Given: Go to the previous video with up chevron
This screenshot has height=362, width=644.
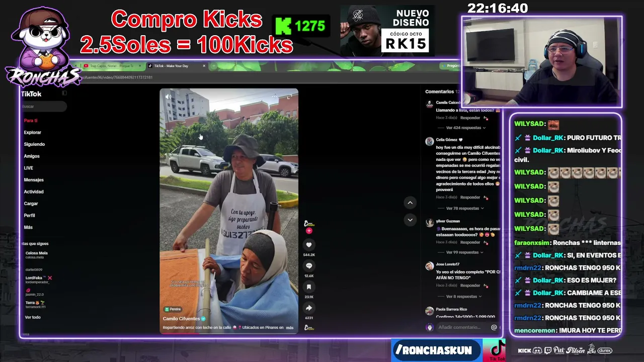Looking at the screenshot, I should coord(410,203).
